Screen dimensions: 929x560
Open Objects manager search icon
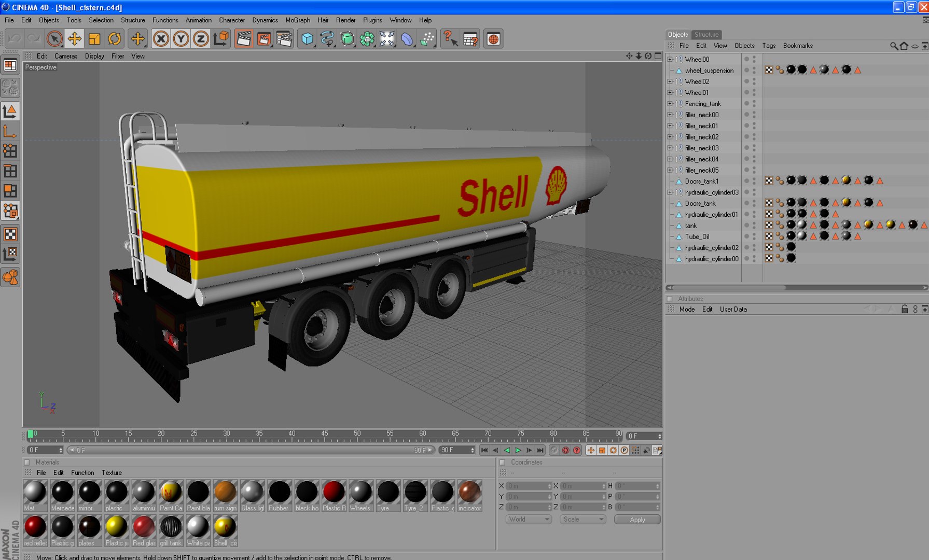tap(894, 46)
